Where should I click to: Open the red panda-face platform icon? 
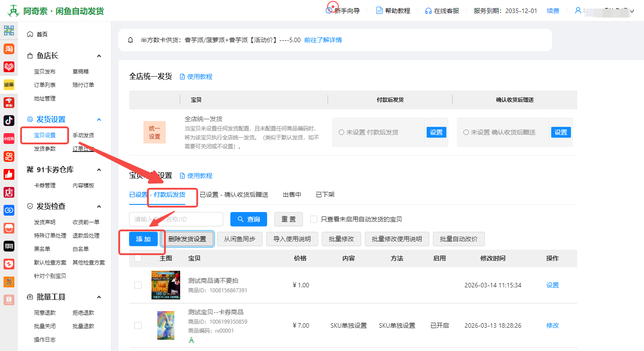pyautogui.click(x=9, y=264)
